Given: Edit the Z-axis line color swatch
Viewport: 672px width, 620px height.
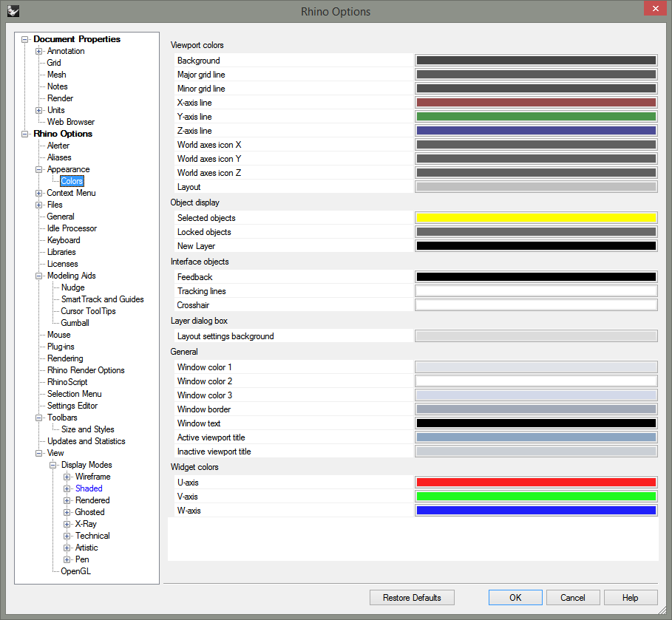Looking at the screenshot, I should [x=536, y=131].
